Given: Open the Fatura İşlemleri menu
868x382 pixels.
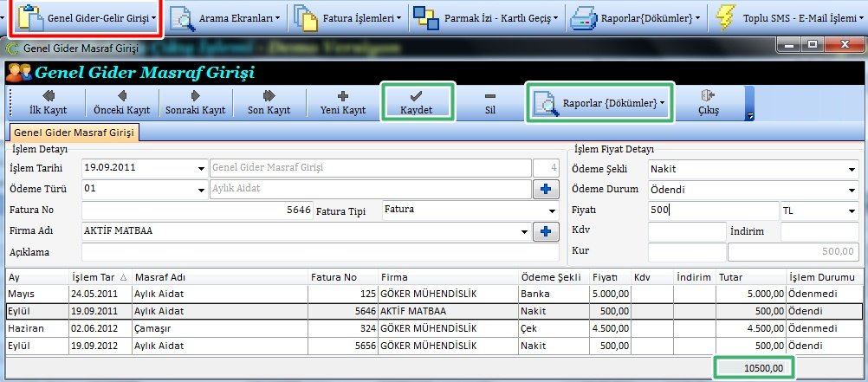Looking at the screenshot, I should point(347,17).
